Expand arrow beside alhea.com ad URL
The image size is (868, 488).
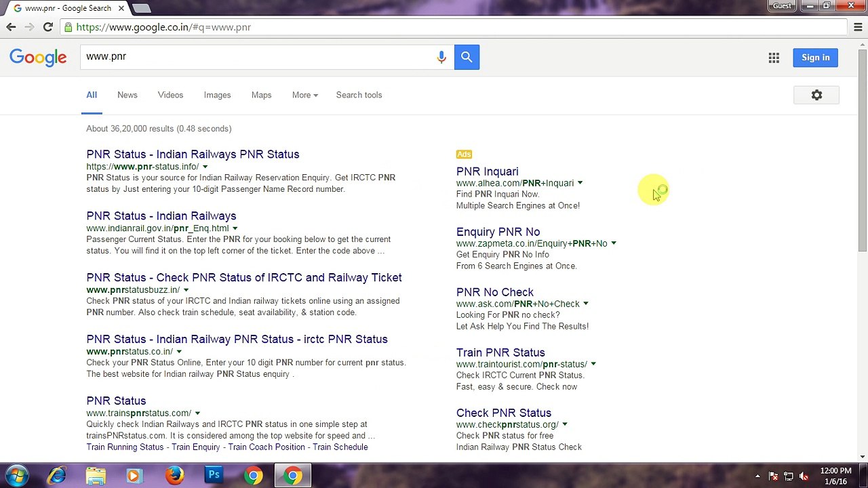tap(580, 183)
